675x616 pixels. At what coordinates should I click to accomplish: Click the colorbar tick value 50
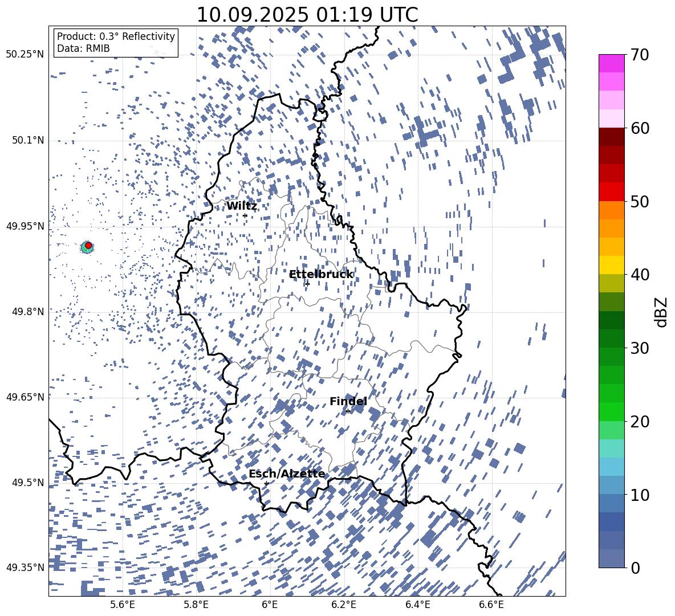point(640,202)
